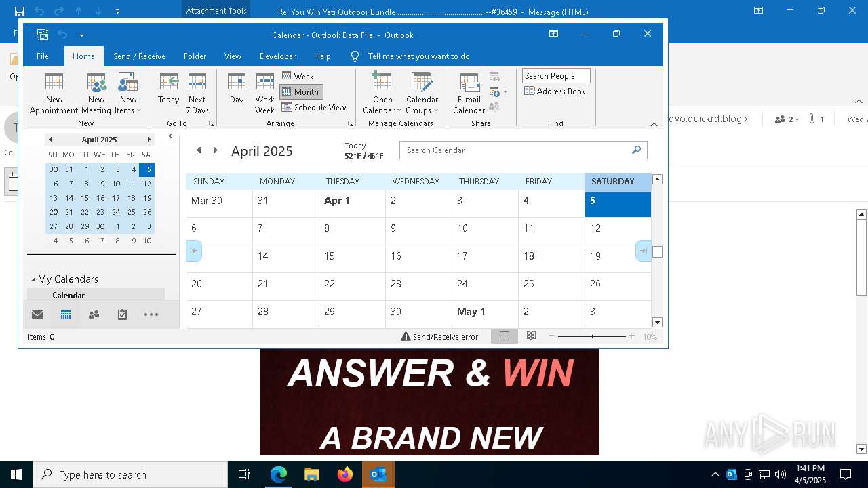This screenshot has width=868, height=488.
Task: Open Microsoft Edge from the taskbar
Action: click(279, 474)
